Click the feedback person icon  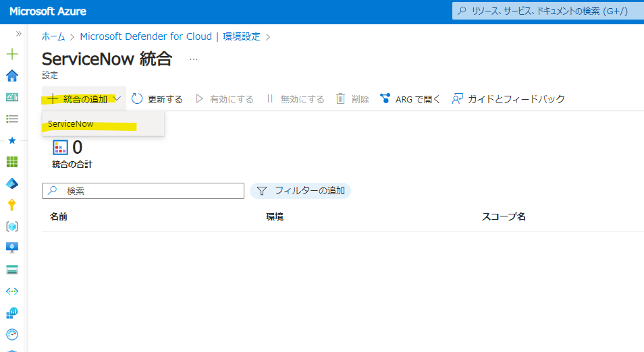pyautogui.click(x=457, y=99)
